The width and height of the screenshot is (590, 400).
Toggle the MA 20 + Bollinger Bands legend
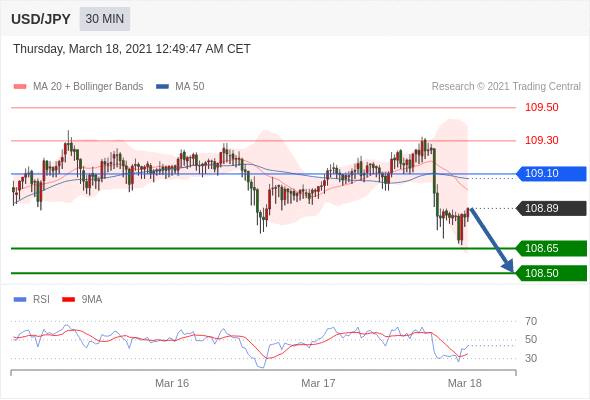[x=78, y=87]
